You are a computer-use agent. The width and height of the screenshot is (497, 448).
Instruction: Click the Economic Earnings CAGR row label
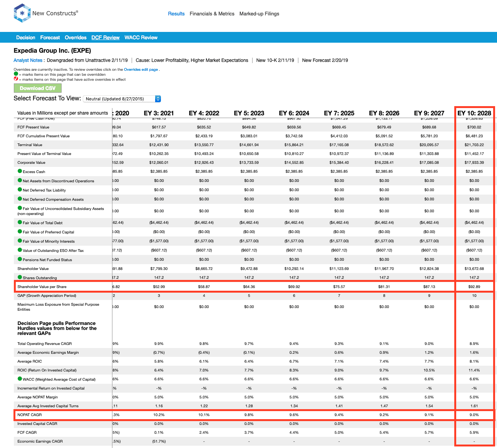click(40, 441)
